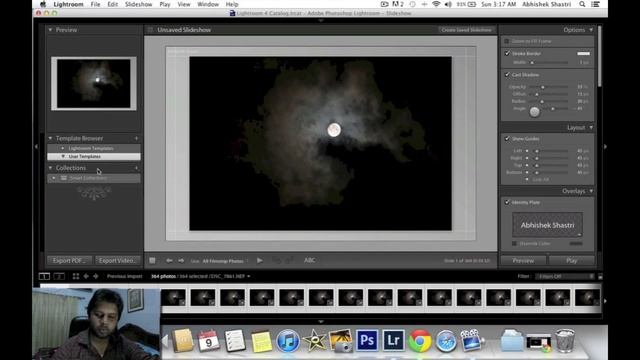The image size is (640, 360).
Task: Expand the Smart Collections set
Action: tap(53, 178)
